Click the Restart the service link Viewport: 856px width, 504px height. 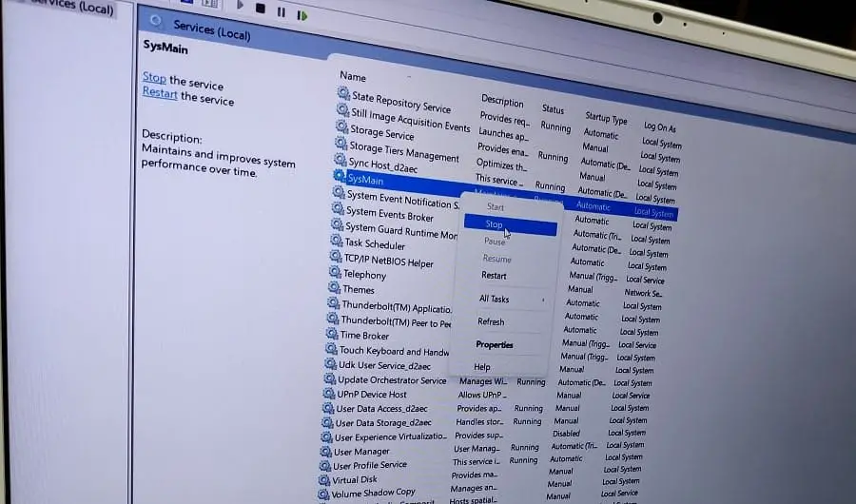point(160,93)
